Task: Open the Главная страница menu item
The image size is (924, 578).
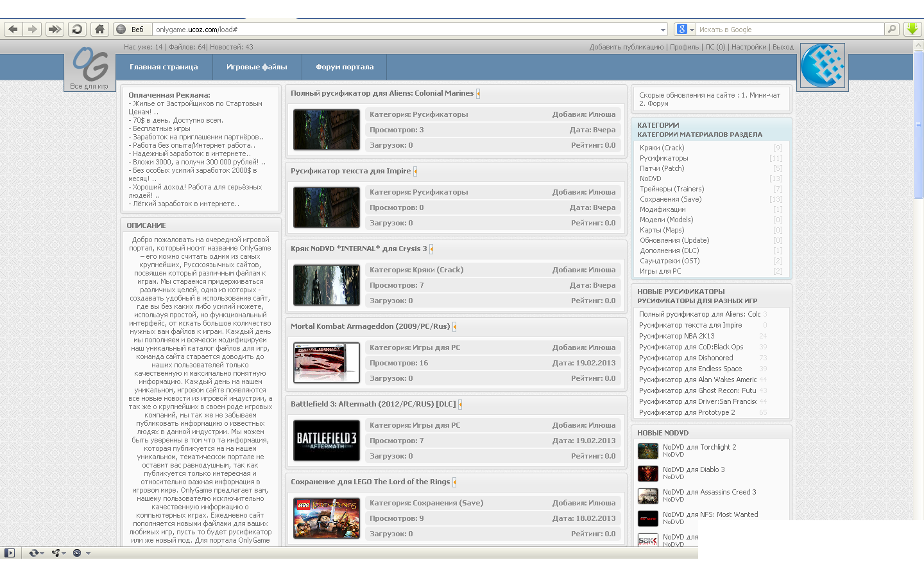Action: click(164, 67)
